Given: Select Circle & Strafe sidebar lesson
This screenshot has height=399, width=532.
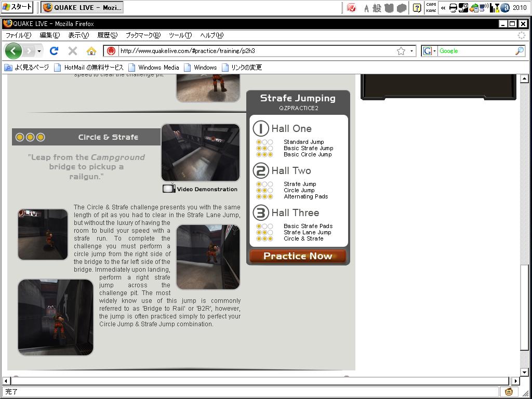Looking at the screenshot, I should 303,238.
